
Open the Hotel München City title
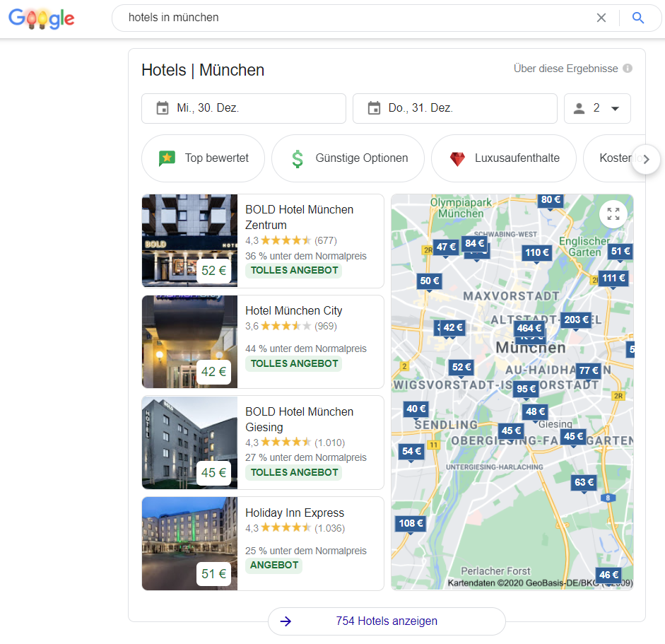coord(293,310)
